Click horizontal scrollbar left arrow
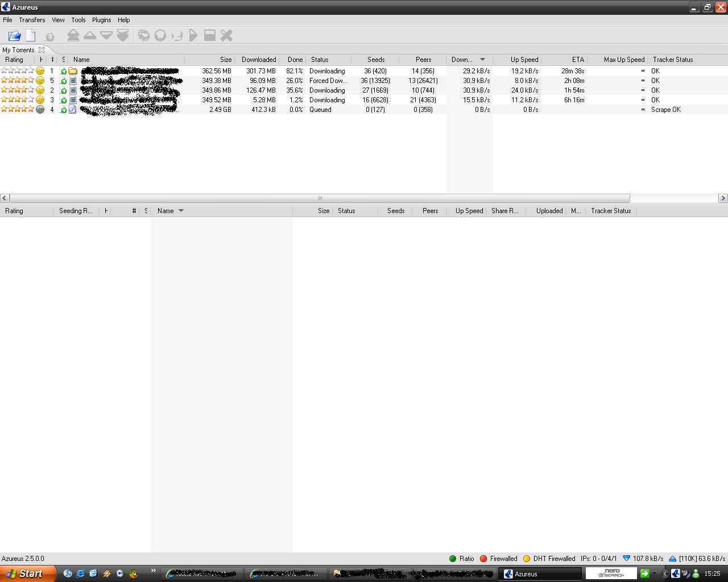Viewport: 728px width, 582px height. tap(5, 198)
